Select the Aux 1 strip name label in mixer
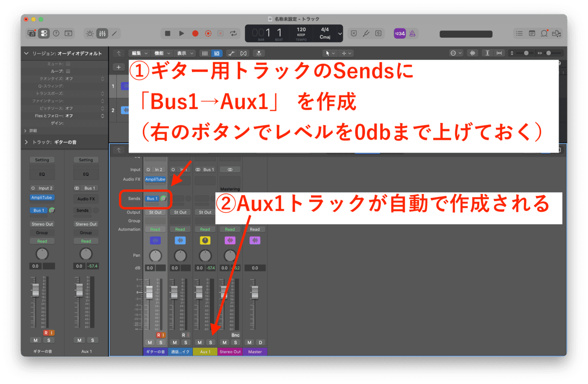 [205, 352]
